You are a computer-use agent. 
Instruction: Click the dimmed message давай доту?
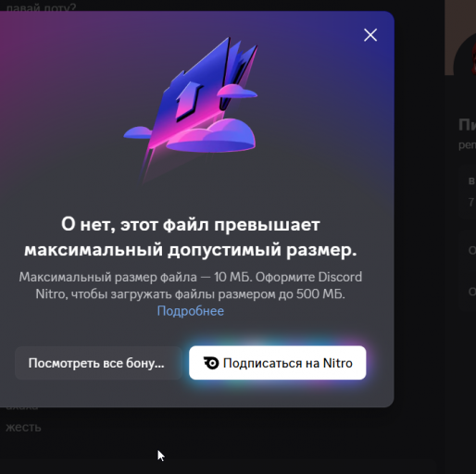(x=41, y=6)
